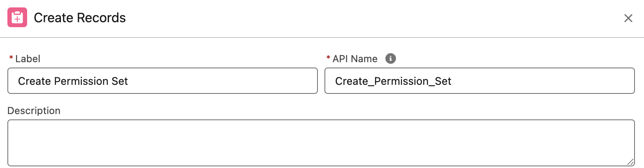644x168 pixels.
Task: Click the API Name info icon
Action: click(390, 58)
